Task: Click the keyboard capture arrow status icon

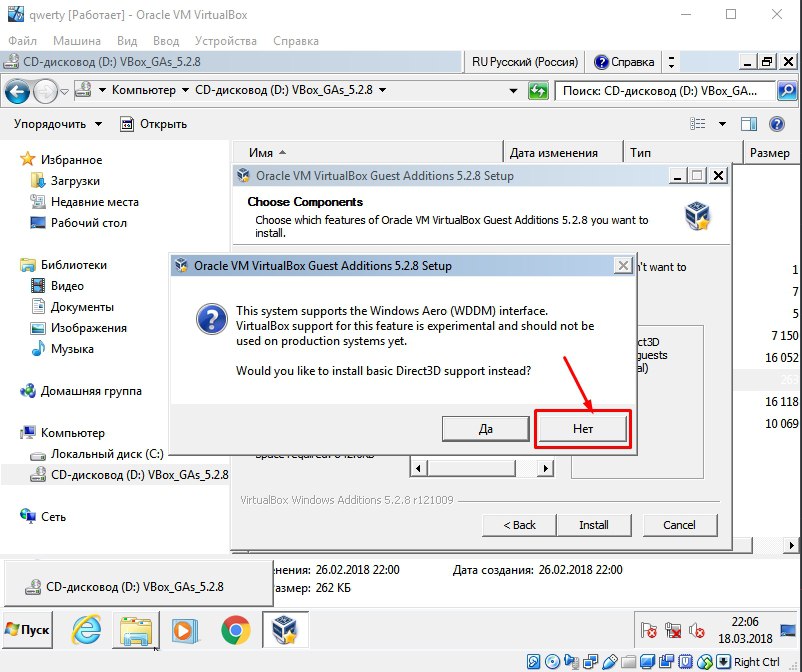Action: point(723,662)
